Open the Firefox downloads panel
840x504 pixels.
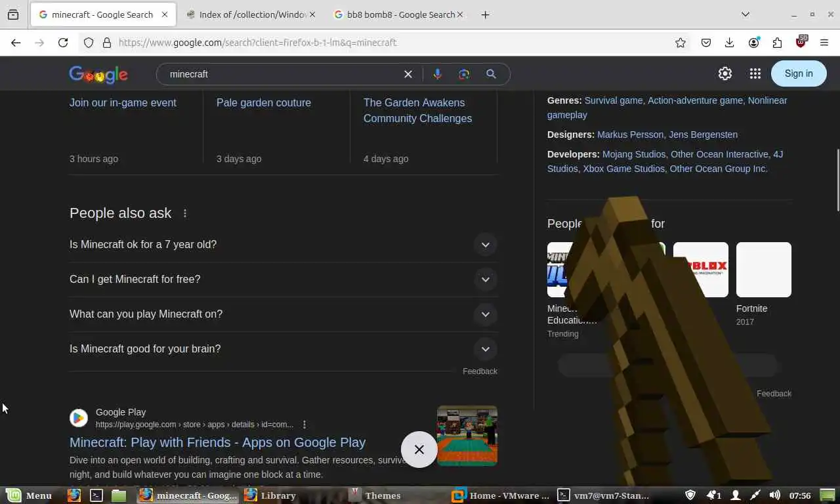tap(729, 43)
